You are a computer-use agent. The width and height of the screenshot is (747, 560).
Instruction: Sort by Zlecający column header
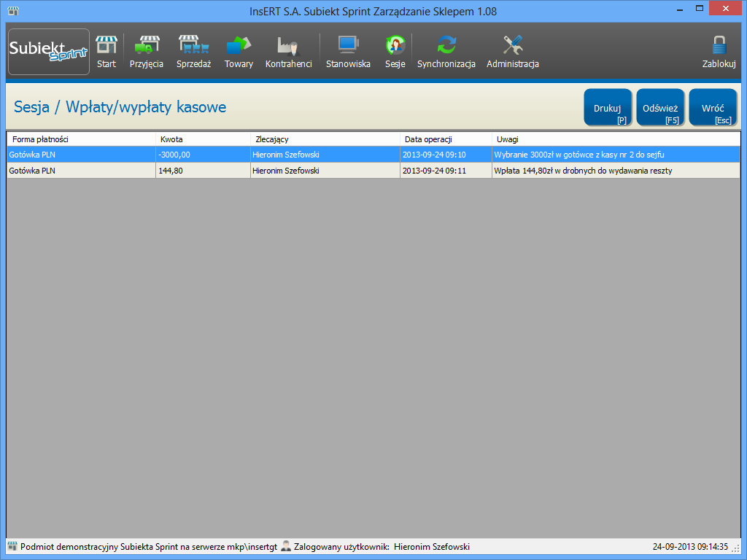[x=325, y=139]
